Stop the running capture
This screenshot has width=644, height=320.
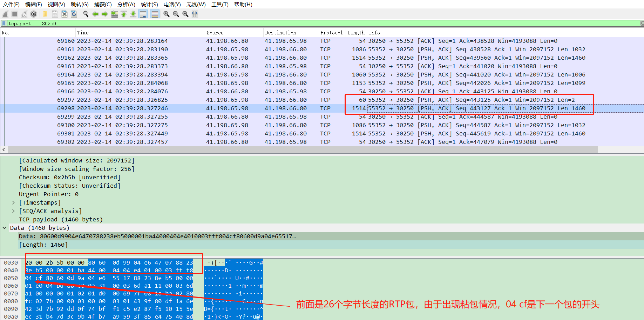(x=15, y=14)
